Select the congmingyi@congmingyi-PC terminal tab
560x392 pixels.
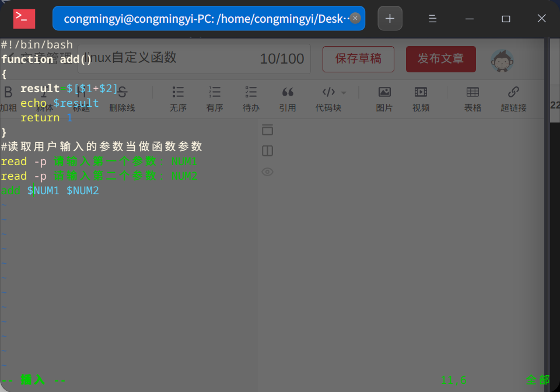(209, 18)
